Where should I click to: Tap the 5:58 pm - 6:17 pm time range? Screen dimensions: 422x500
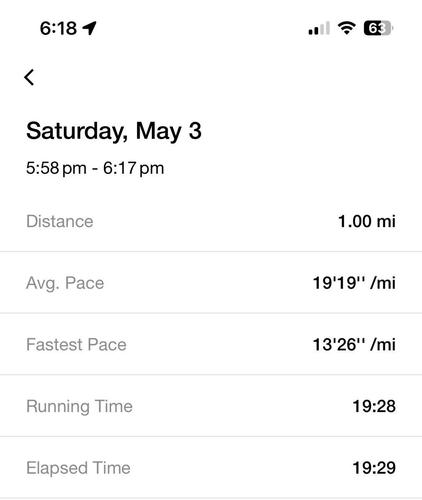(95, 168)
